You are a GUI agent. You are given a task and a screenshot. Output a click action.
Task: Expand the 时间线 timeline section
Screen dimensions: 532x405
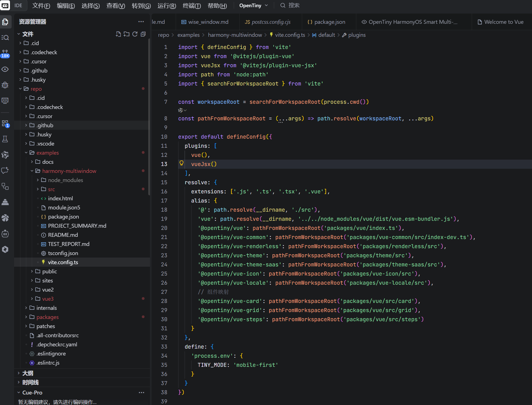pos(30,382)
